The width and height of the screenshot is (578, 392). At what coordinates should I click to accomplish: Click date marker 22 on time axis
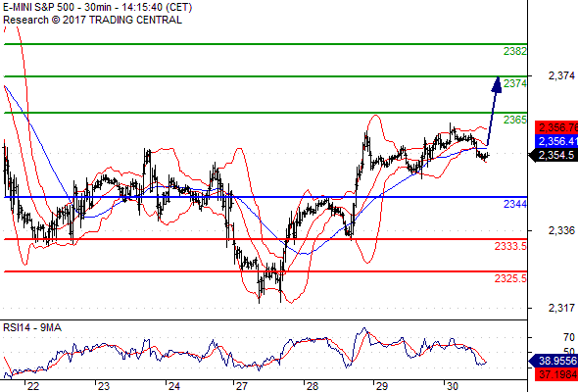[x=32, y=386]
